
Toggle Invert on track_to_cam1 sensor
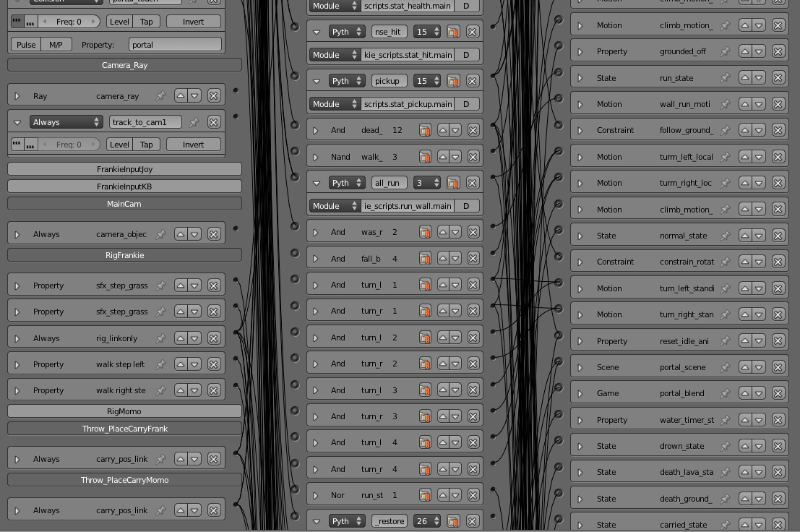pyautogui.click(x=193, y=145)
